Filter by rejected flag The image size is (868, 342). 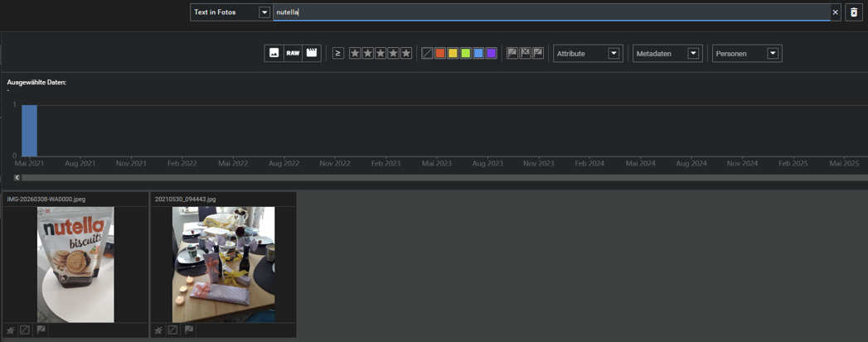tap(526, 53)
